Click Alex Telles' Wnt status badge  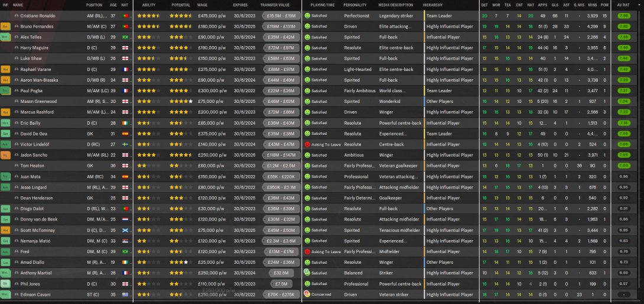tap(5, 37)
